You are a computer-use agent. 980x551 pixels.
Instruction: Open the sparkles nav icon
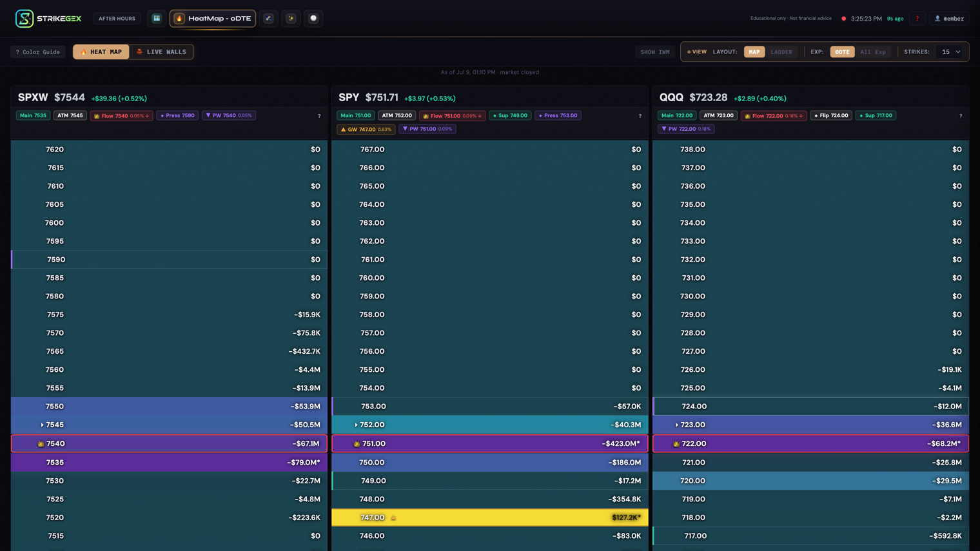[291, 19]
